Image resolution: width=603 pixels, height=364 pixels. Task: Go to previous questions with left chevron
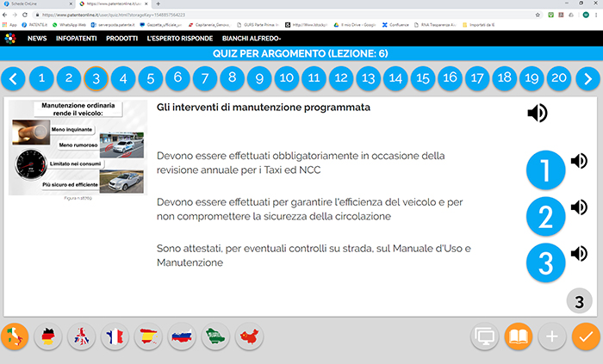click(x=13, y=80)
